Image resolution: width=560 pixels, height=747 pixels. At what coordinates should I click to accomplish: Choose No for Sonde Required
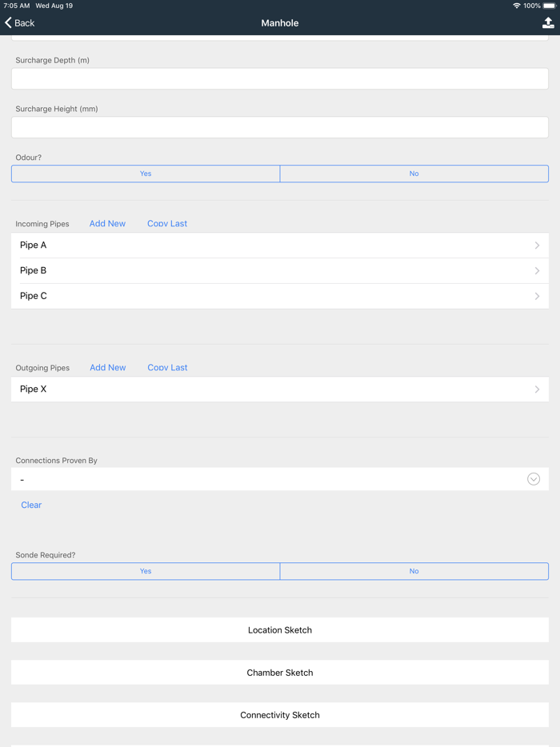pyautogui.click(x=414, y=571)
